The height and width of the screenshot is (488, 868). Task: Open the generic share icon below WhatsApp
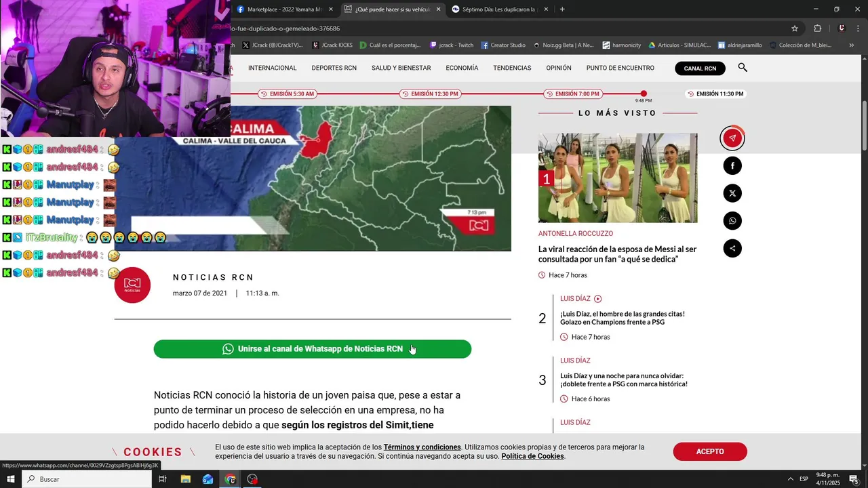(732, 248)
